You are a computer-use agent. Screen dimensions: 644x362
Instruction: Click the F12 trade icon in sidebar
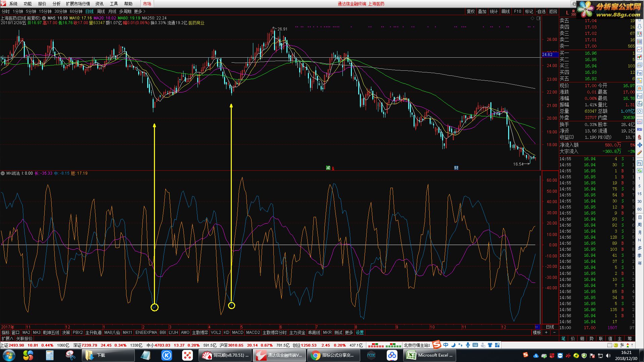click(640, 96)
